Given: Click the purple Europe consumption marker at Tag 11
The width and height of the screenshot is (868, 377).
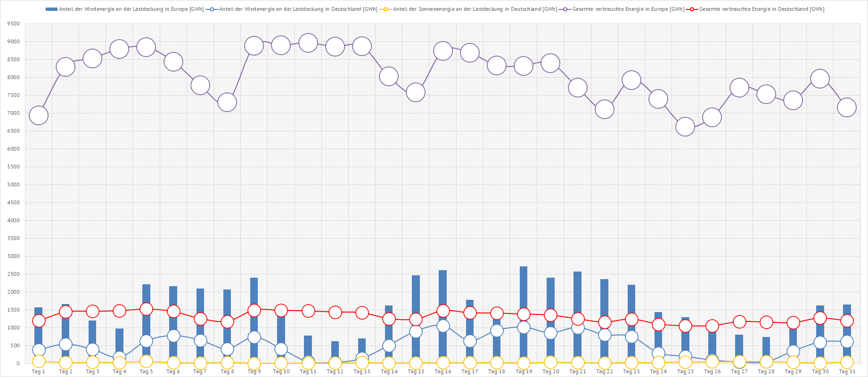Looking at the screenshot, I should coord(308,43).
